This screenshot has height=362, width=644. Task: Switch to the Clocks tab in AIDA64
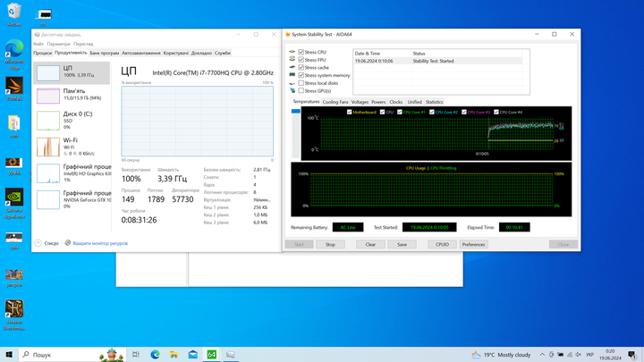(396, 102)
